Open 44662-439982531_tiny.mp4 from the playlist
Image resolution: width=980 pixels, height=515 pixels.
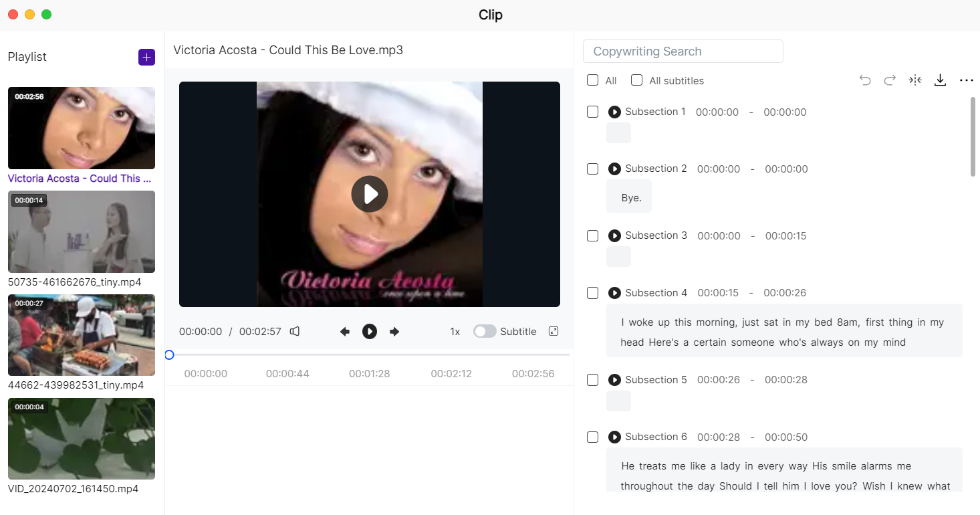[81, 334]
